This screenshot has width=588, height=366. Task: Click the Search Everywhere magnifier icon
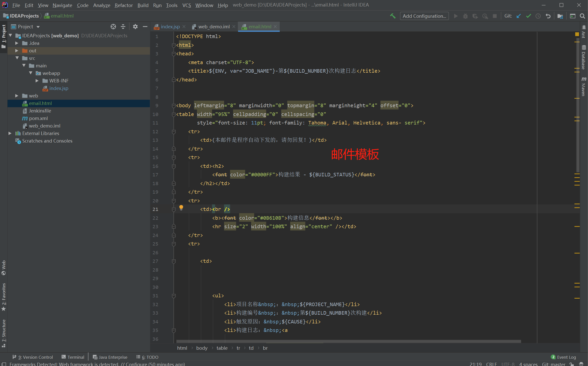582,16
